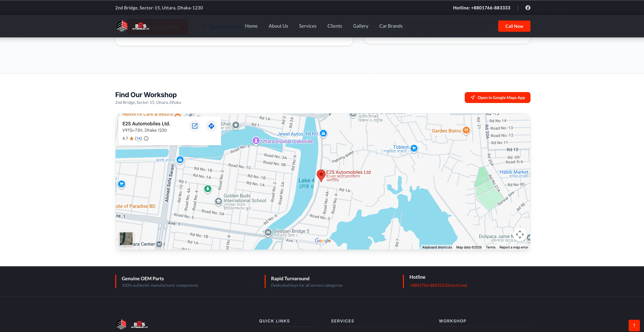Click the QUICK LINKS footer heading

(x=274, y=321)
